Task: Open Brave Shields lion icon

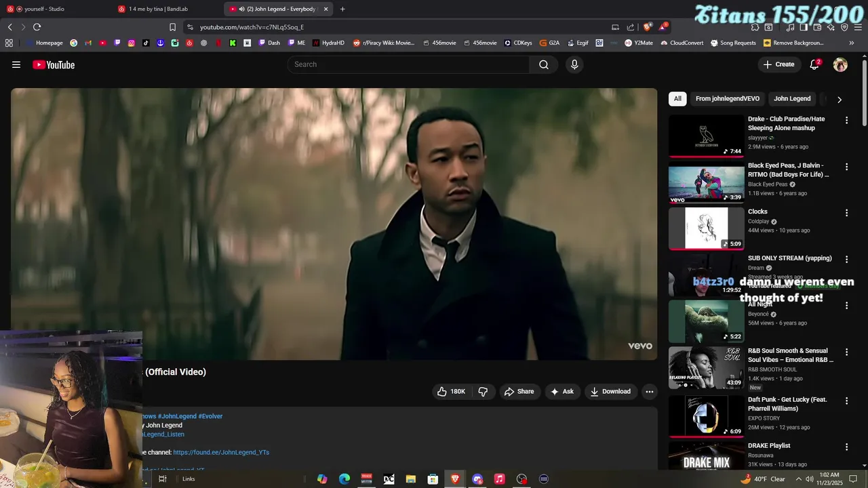Action: (648, 27)
